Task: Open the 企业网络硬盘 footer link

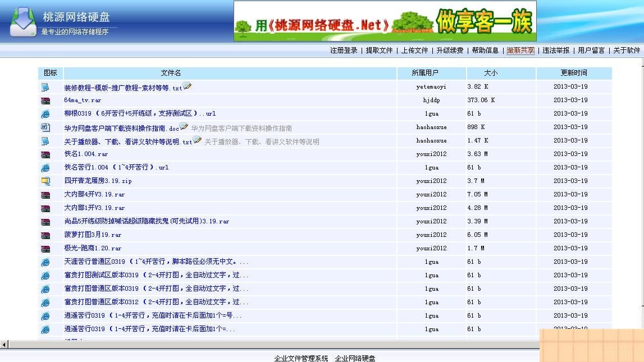Action: click(356, 357)
